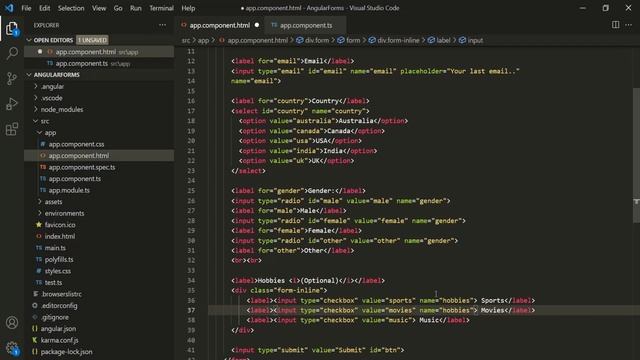Open the Edit menu
640x360 pixels.
pyautogui.click(x=44, y=8)
